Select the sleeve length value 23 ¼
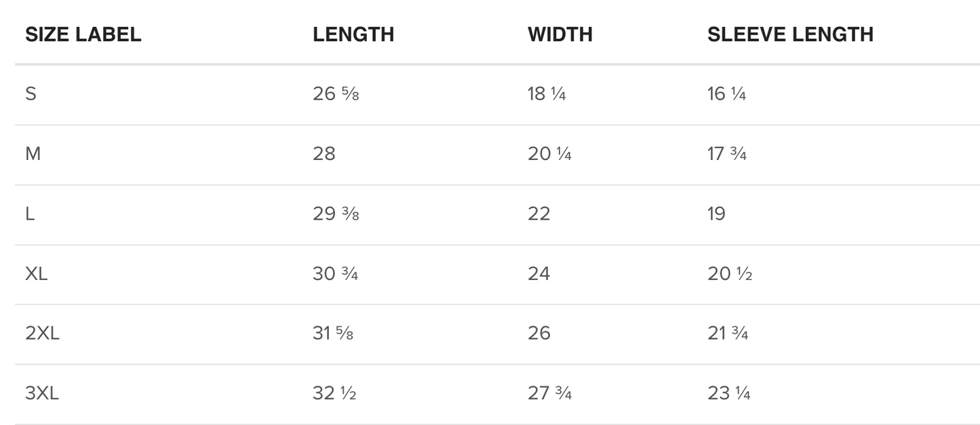980x425 pixels. 729,393
